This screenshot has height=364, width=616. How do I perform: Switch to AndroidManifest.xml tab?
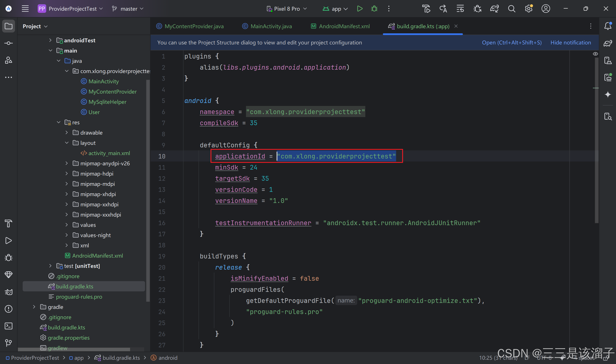pos(340,26)
